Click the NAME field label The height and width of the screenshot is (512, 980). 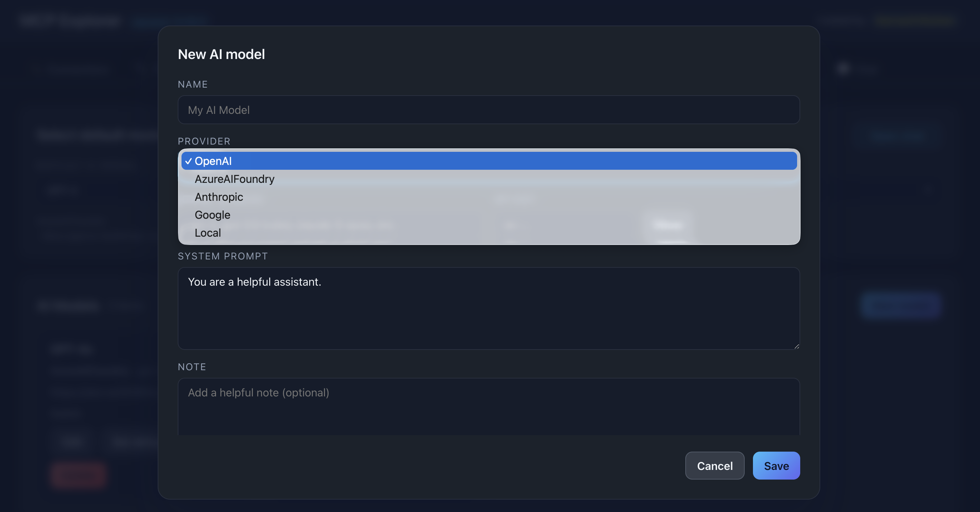(193, 85)
